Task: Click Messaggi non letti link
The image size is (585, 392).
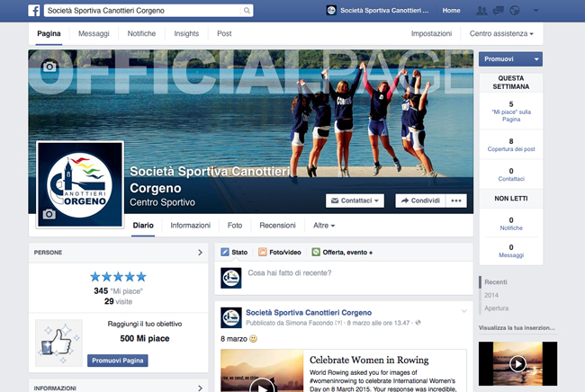Action: (x=511, y=255)
